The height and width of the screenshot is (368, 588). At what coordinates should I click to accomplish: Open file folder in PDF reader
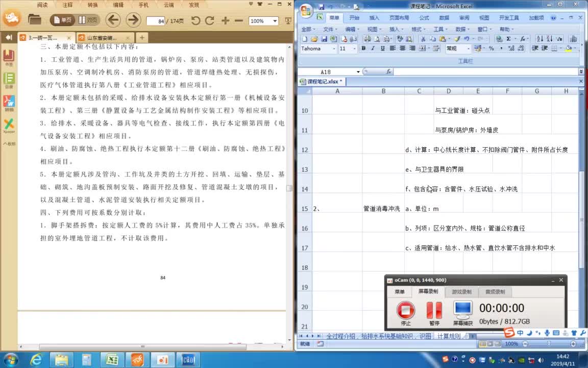point(35,19)
